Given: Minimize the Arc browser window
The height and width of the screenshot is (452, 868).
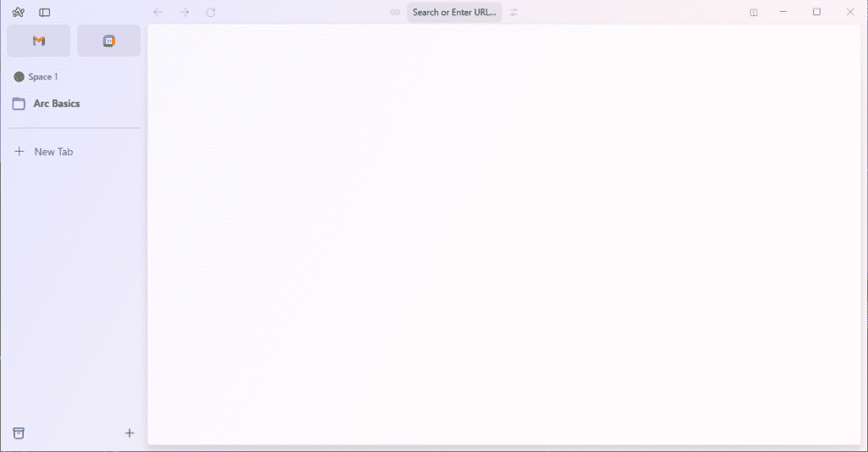Looking at the screenshot, I should click(x=783, y=12).
